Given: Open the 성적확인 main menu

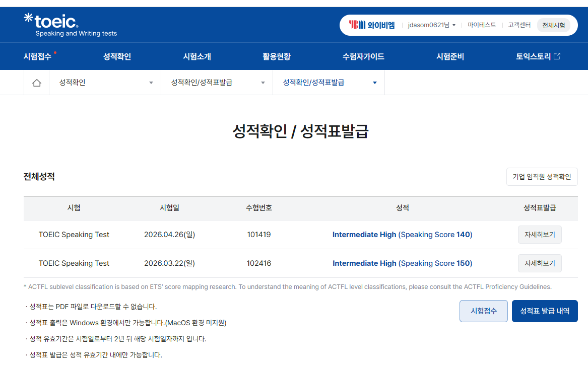Looking at the screenshot, I should [117, 56].
